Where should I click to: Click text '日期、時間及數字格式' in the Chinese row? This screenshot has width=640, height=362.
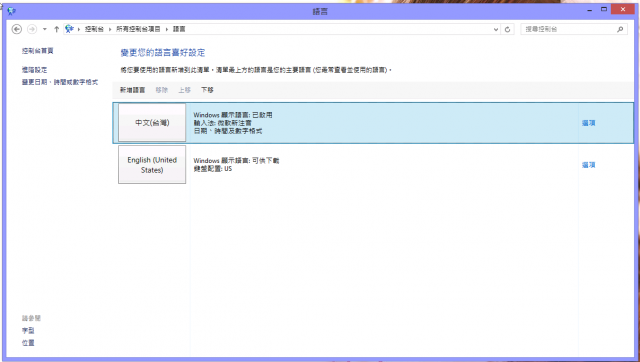[x=228, y=131]
